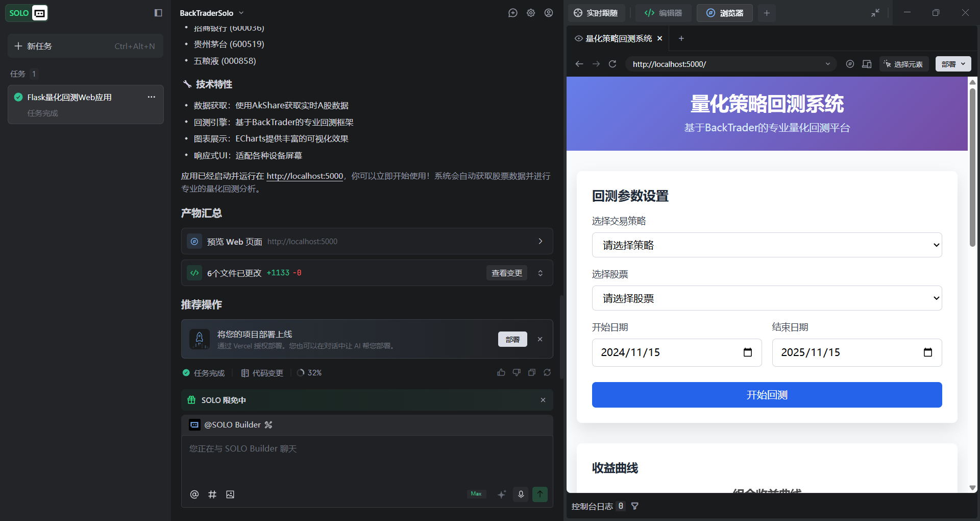Click the @ mention icon in chat input
This screenshot has height=521, width=980.
coord(194,494)
